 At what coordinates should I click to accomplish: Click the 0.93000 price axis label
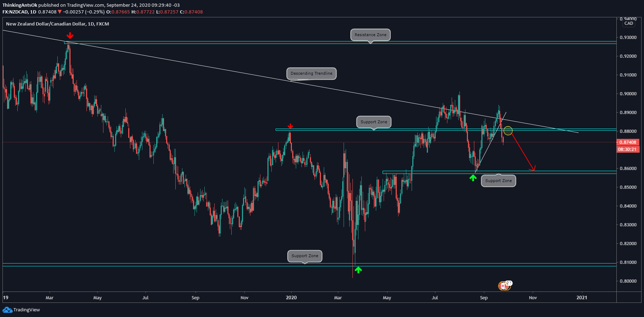coord(628,37)
